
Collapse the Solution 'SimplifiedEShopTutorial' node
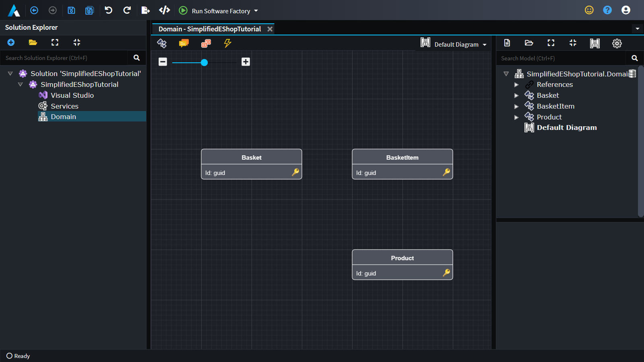[10, 74]
